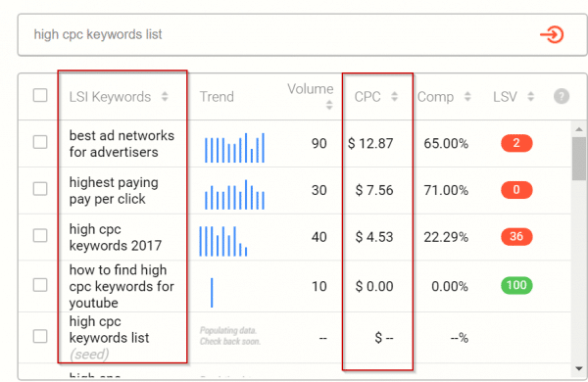Click the seed row CPC '$ --' value
This screenshot has width=588, height=382.
click(384, 338)
